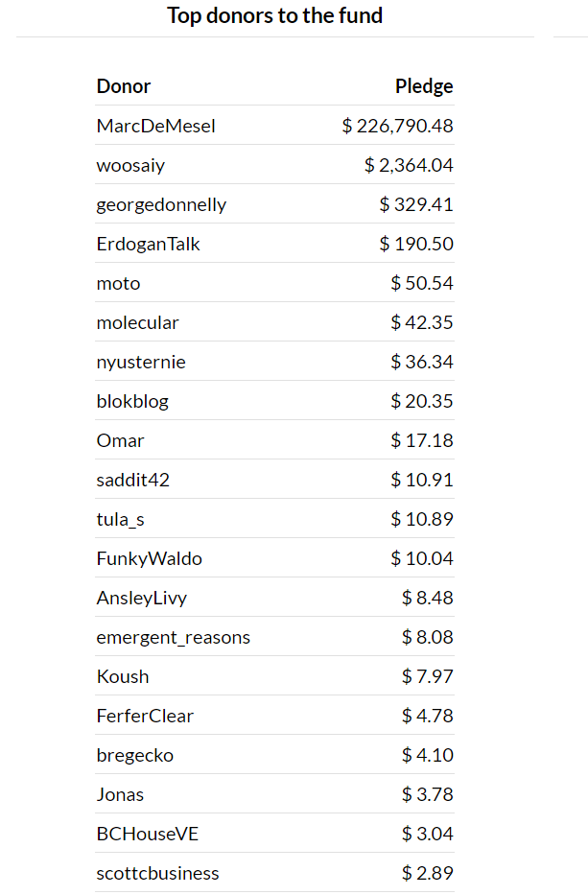Click nyusternie in the donors table
588x895 pixels.
[x=141, y=362]
